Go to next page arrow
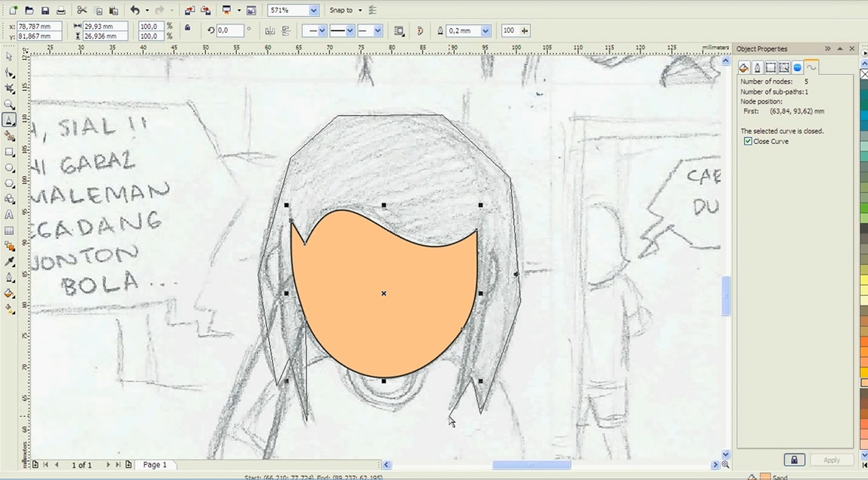The height and width of the screenshot is (480, 868). tap(108, 464)
